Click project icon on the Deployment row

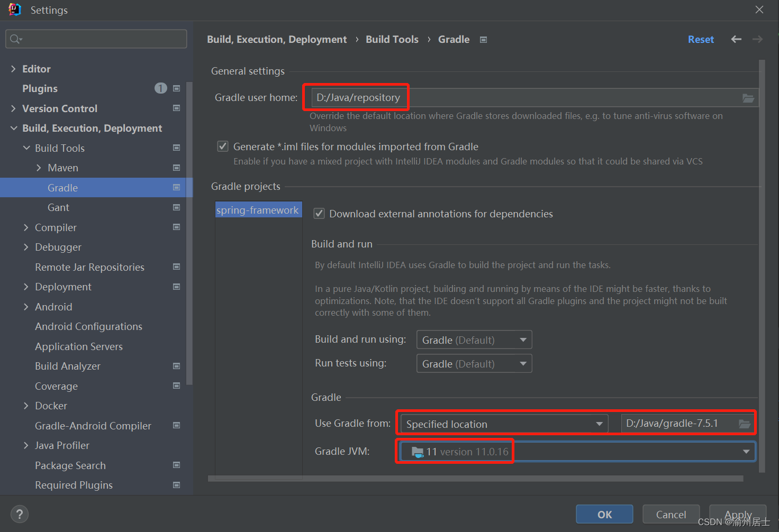click(x=177, y=287)
